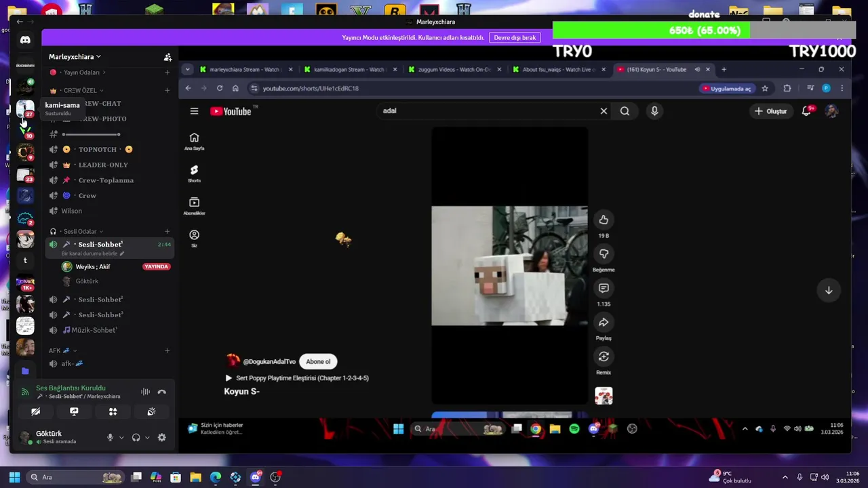
Task: Click the green 650₺ donation progress bar
Action: pos(651,30)
